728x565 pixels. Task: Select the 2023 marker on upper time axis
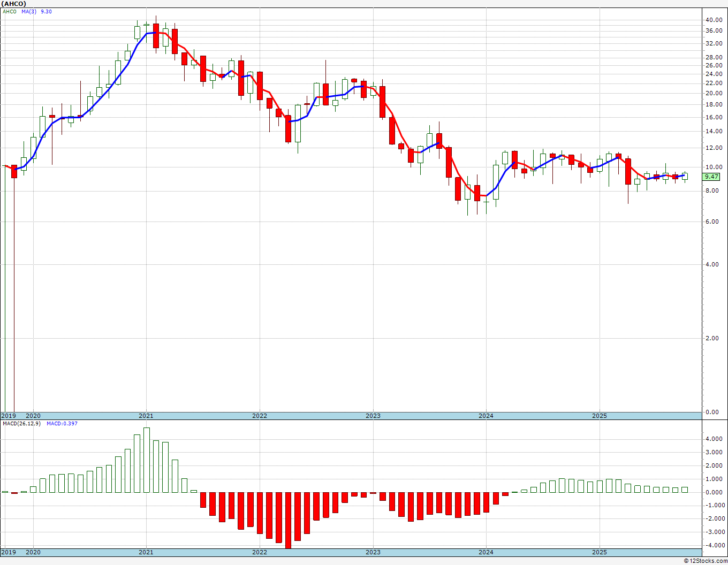(x=373, y=416)
